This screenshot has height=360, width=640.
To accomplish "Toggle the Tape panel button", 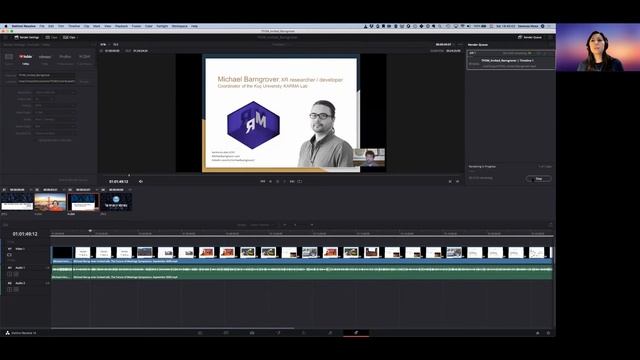I will click(51, 37).
